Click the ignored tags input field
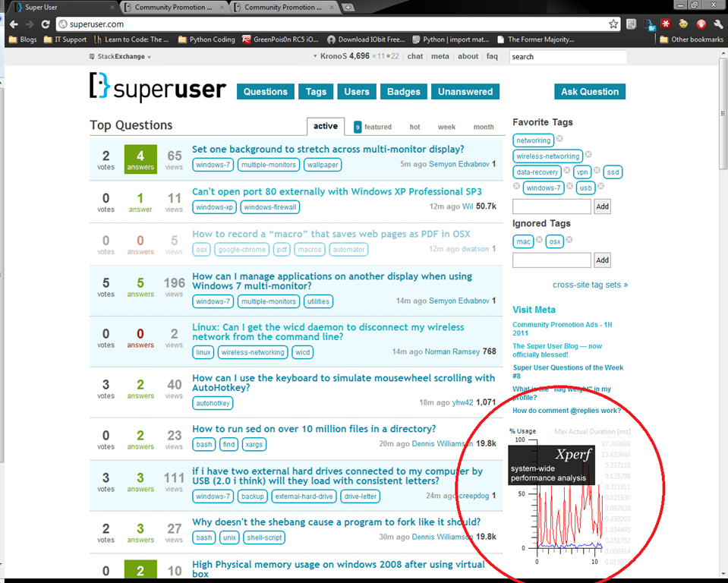Image resolution: width=728 pixels, height=583 pixels. (552, 260)
